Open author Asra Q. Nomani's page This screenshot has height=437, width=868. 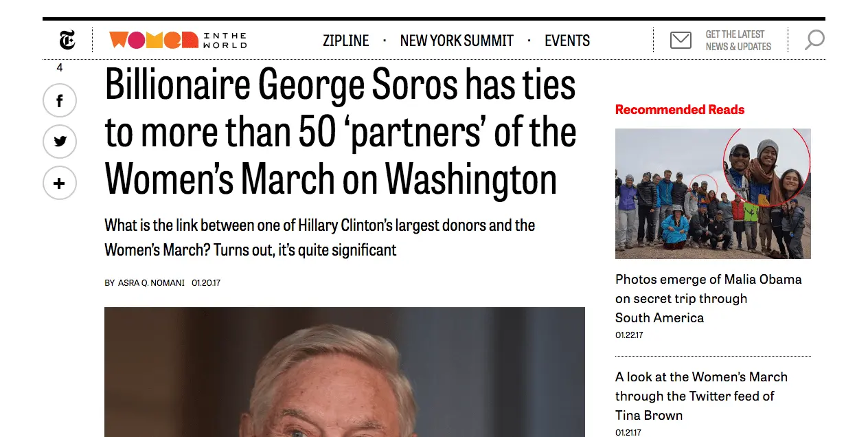click(151, 283)
